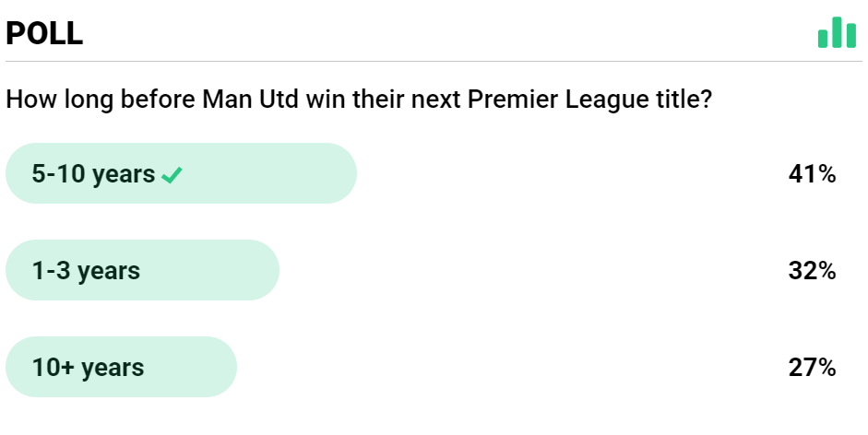Click the poll question text

click(x=358, y=100)
